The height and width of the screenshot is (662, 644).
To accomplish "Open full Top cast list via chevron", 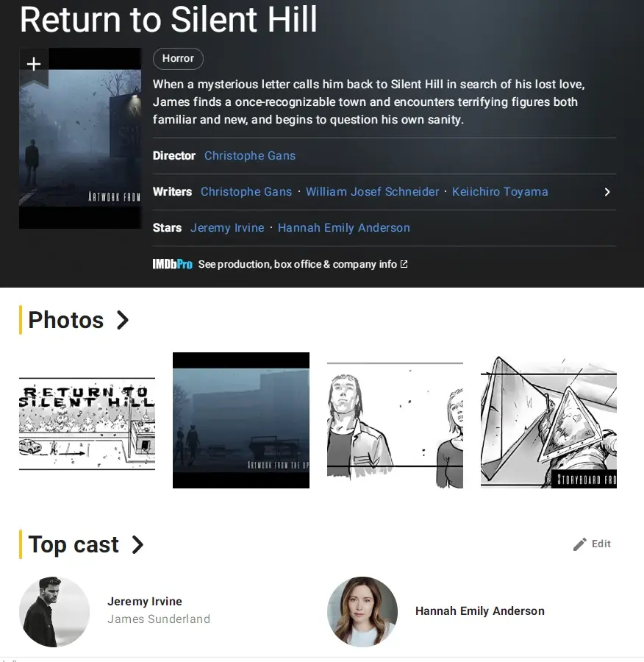I will pos(137,544).
